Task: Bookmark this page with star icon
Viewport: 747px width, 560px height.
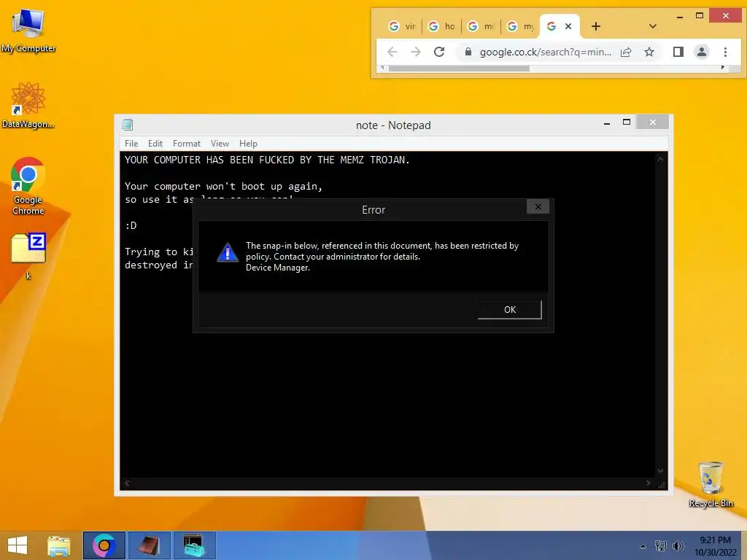Action: pyautogui.click(x=649, y=52)
